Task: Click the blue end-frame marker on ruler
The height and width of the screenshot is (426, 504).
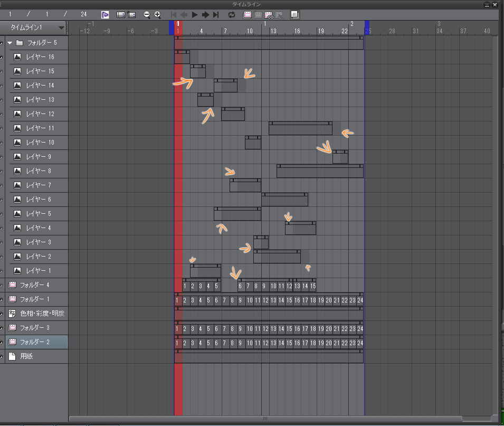Action: tap(367, 27)
